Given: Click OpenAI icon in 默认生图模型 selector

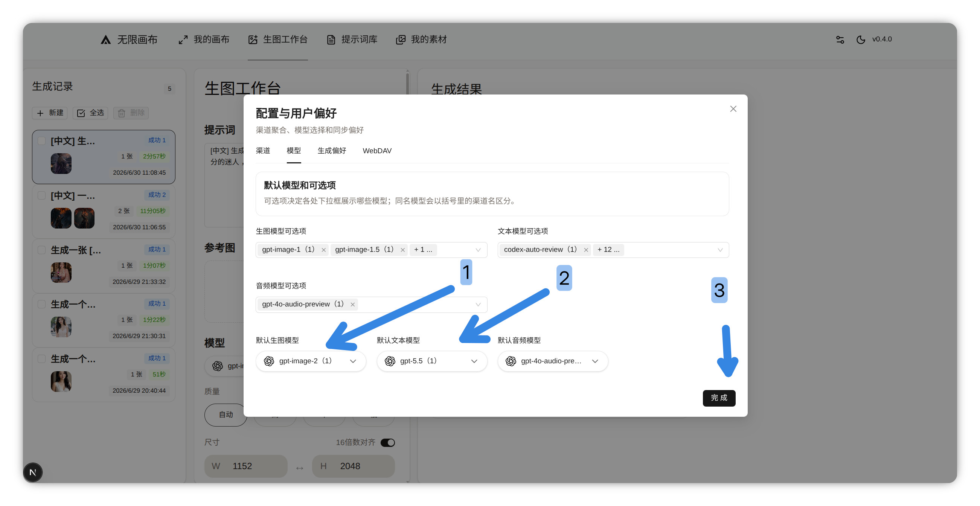Looking at the screenshot, I should click(269, 361).
